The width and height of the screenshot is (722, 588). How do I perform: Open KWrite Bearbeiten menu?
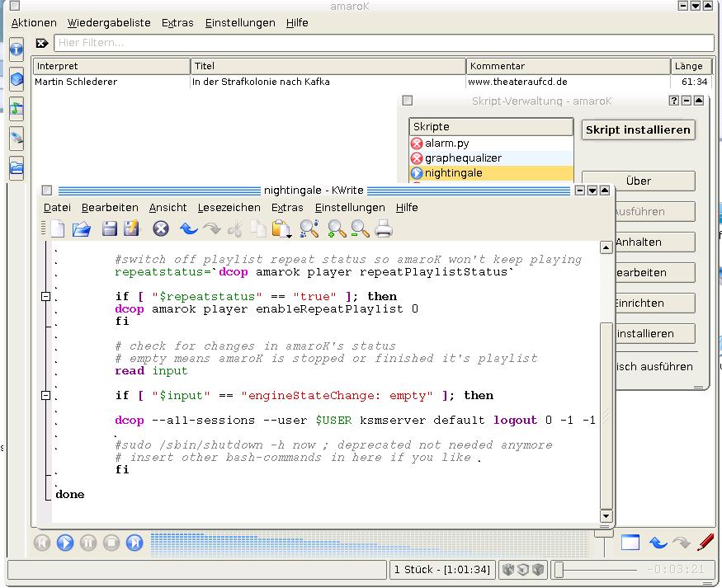110,208
